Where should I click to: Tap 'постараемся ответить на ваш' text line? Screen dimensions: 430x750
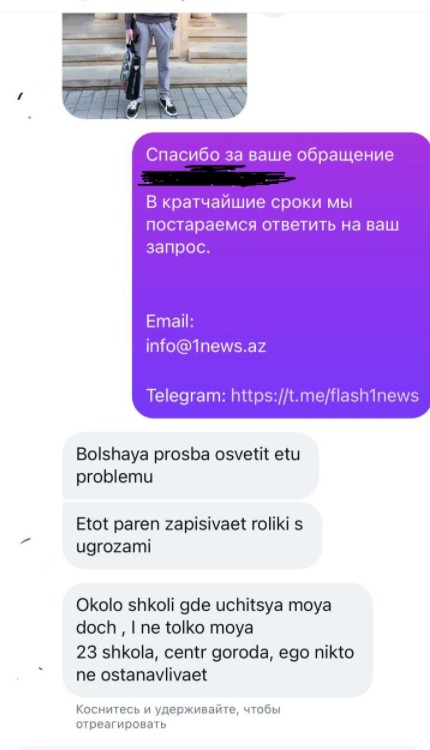pos(272,225)
